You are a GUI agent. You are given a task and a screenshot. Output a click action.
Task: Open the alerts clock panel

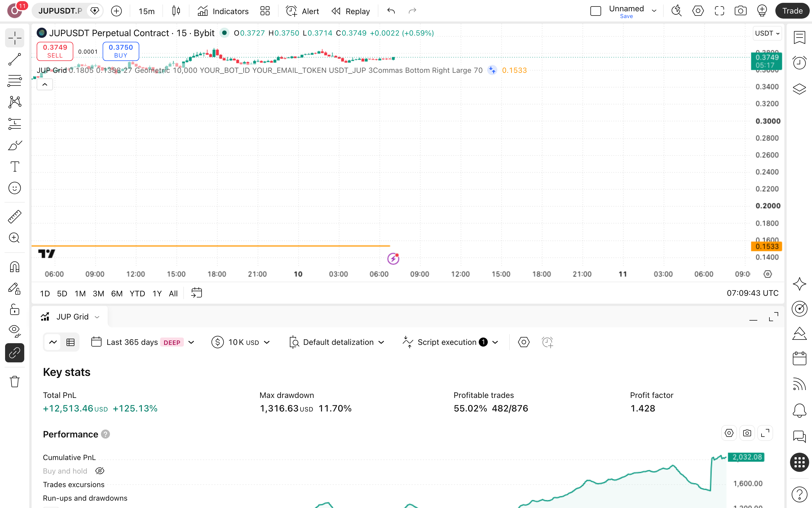[x=799, y=63]
